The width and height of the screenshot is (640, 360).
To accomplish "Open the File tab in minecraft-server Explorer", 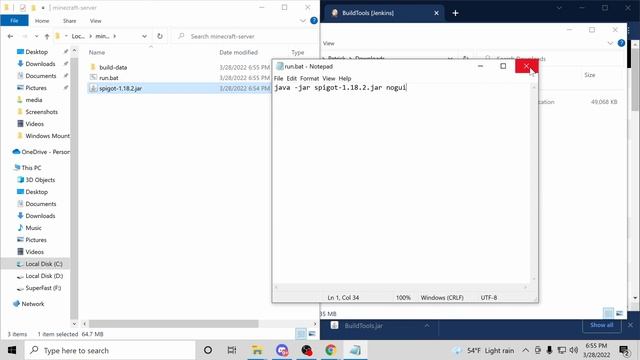I will 14,20.
